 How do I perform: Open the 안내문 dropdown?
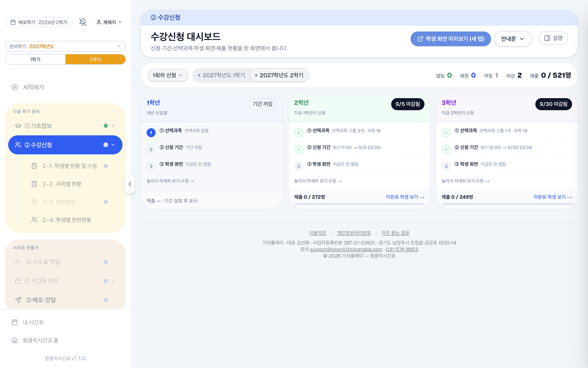pyautogui.click(x=513, y=39)
